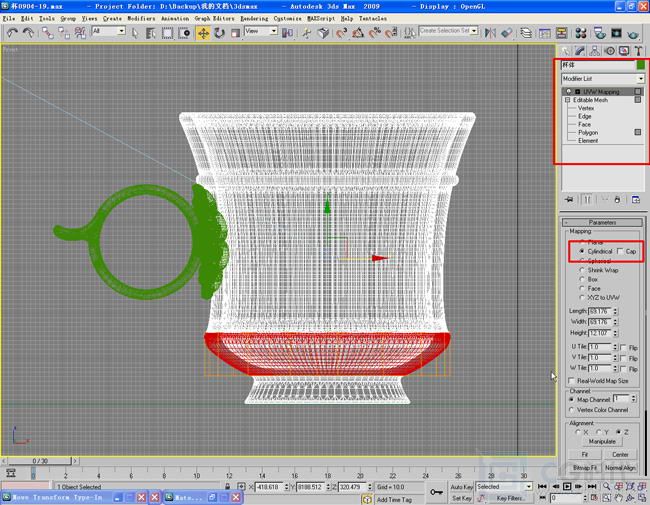
Task: Select Cylindrical mapping radio button
Action: point(582,251)
